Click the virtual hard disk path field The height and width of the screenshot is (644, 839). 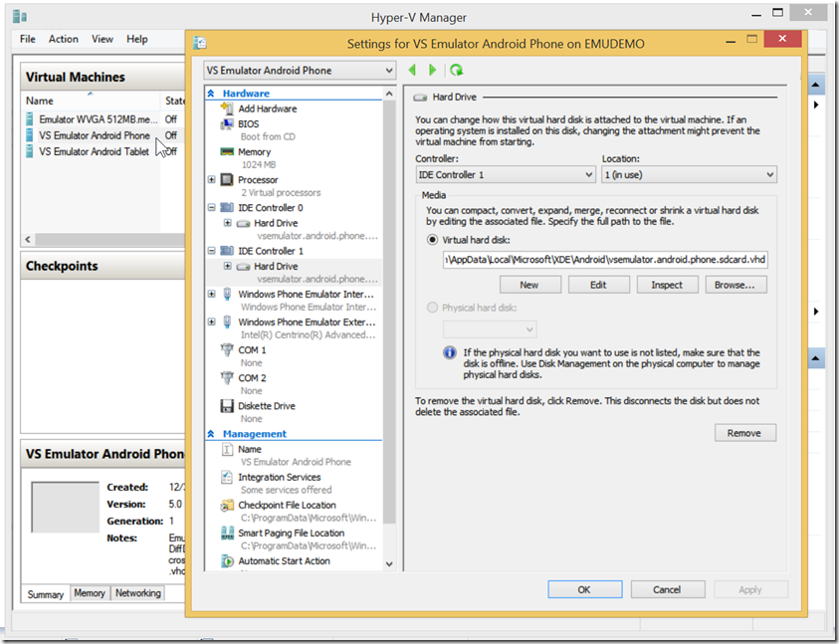click(x=605, y=260)
